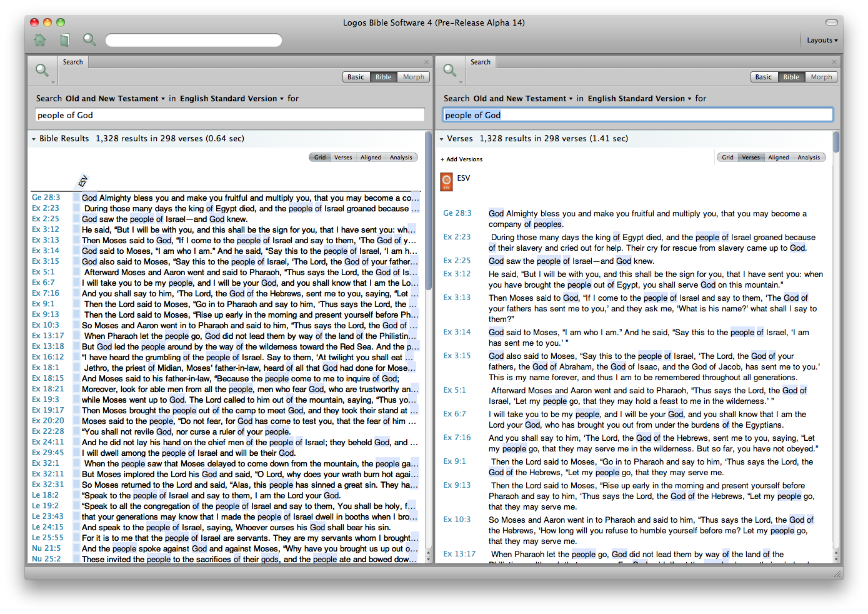The height and width of the screenshot is (614, 868).
Task: Click left scrollbar down arrow
Action: (x=429, y=560)
